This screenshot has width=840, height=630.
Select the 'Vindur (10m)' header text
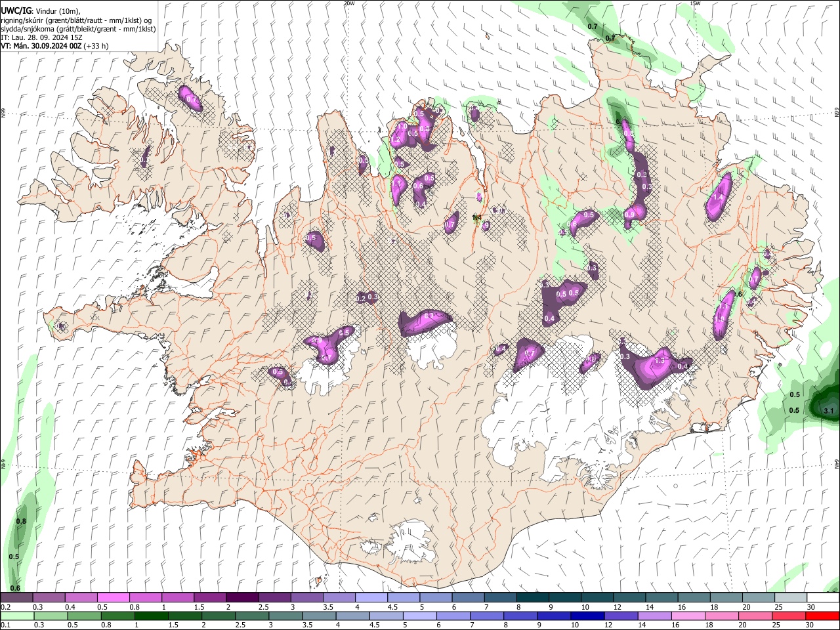pos(57,11)
